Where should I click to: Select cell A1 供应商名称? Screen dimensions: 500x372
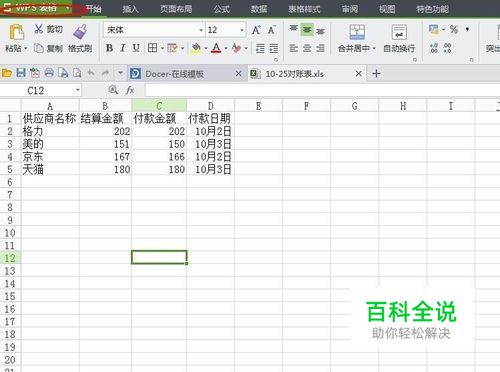point(50,118)
